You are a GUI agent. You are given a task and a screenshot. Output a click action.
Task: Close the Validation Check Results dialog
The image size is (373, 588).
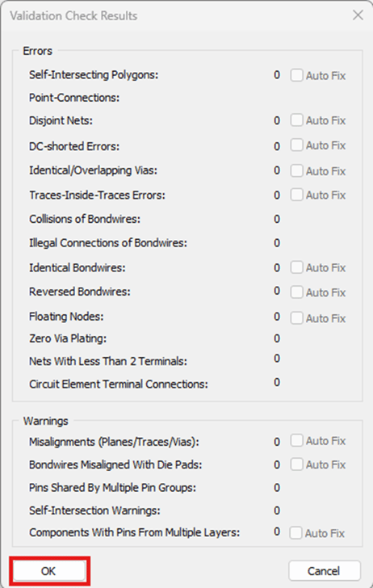point(358,15)
